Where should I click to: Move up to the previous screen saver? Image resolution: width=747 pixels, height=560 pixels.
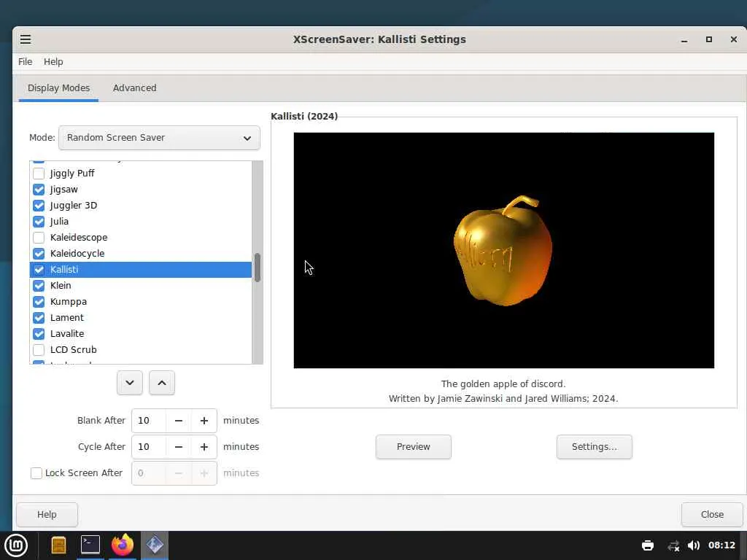coord(162,383)
